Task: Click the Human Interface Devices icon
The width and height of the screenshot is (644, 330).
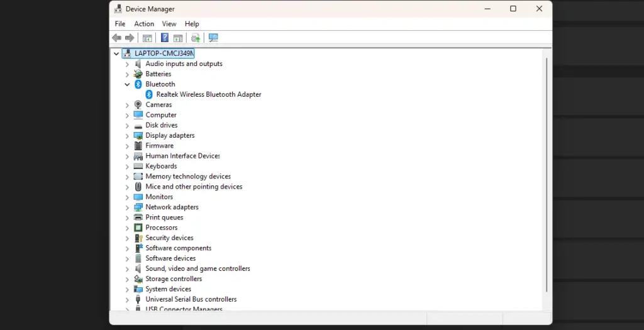Action: click(138, 156)
